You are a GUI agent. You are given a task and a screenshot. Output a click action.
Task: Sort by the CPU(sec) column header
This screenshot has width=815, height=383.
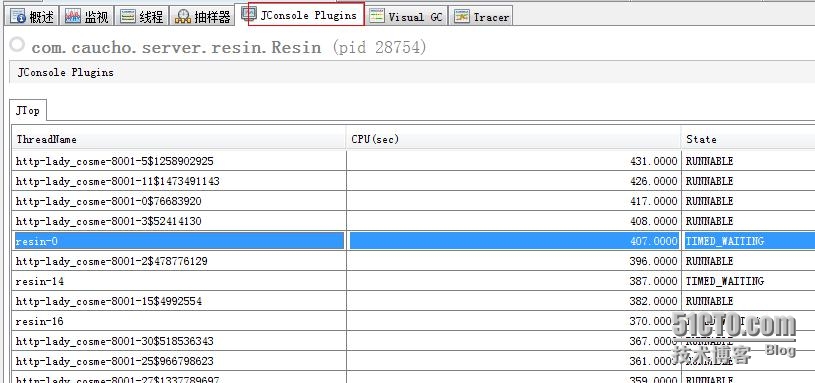514,139
